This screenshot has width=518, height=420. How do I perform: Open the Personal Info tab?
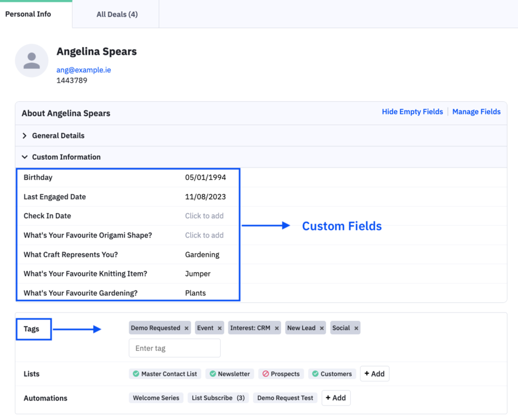click(28, 14)
